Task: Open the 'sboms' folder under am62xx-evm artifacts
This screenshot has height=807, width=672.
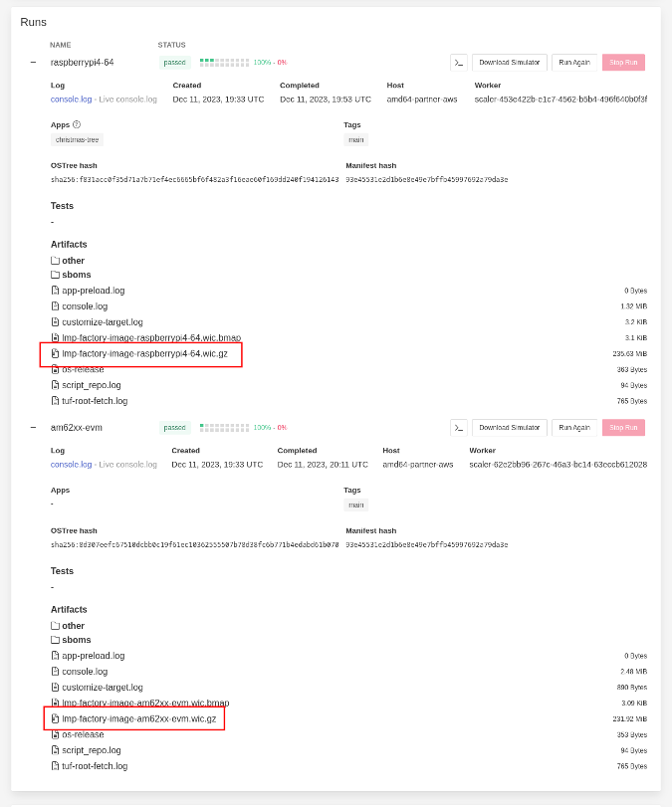Action: [76, 640]
